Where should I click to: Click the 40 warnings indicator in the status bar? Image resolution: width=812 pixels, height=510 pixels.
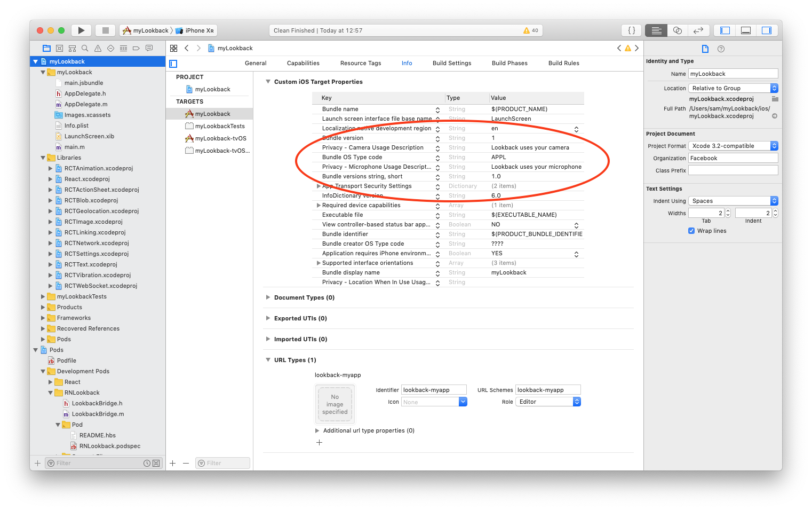coord(531,30)
